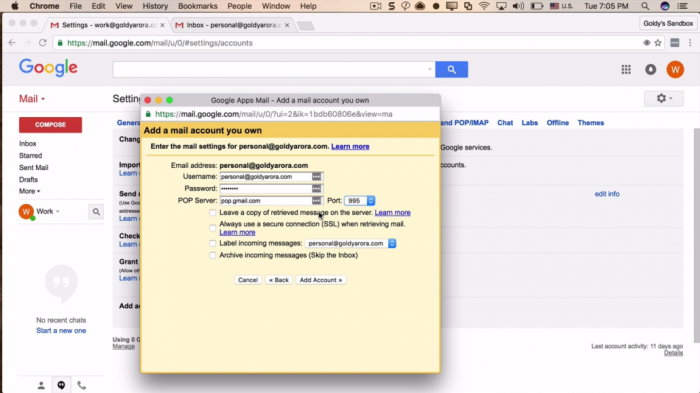
Task: Open the Bookmarks menu
Action: coord(197,6)
